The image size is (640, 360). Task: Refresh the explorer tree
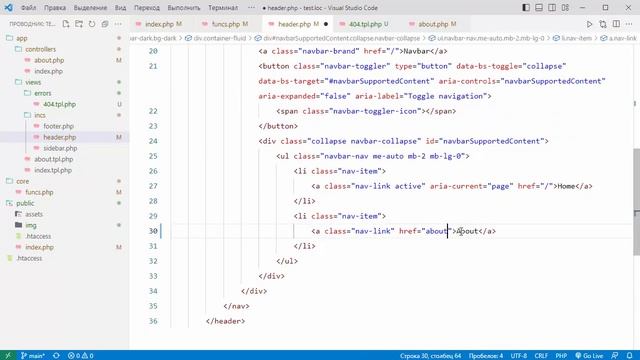[x=92, y=24]
